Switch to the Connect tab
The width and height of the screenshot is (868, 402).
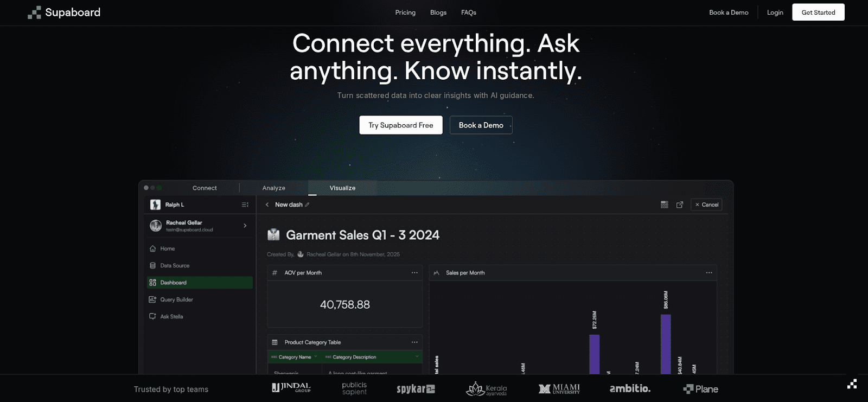tap(205, 188)
